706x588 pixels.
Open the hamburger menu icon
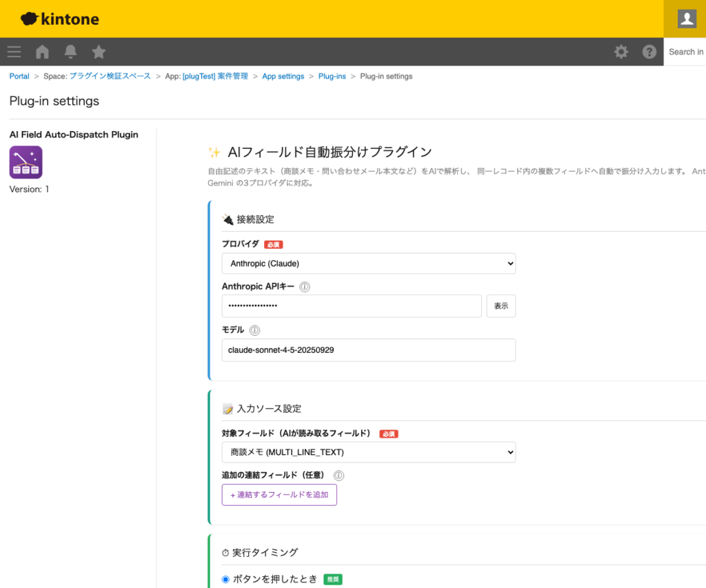pos(14,52)
